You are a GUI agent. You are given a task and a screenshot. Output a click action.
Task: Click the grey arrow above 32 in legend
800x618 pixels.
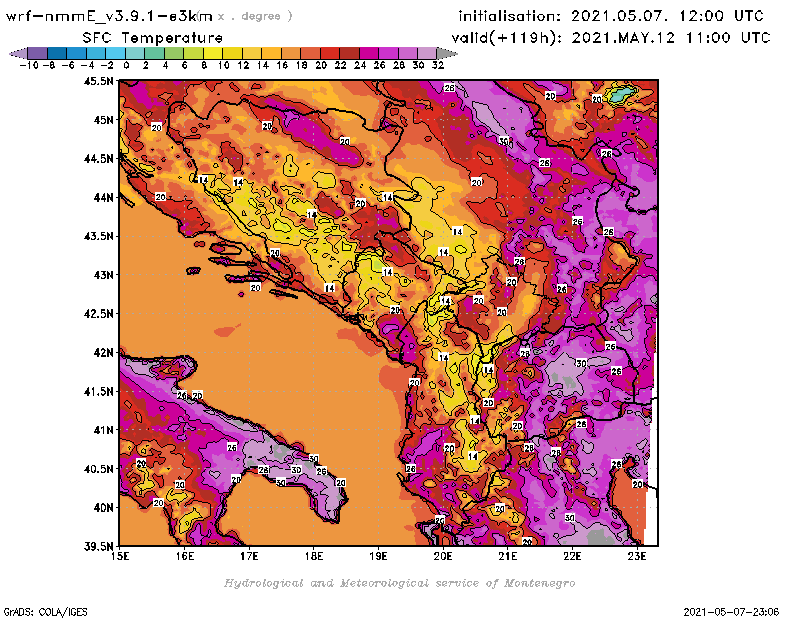(446, 53)
